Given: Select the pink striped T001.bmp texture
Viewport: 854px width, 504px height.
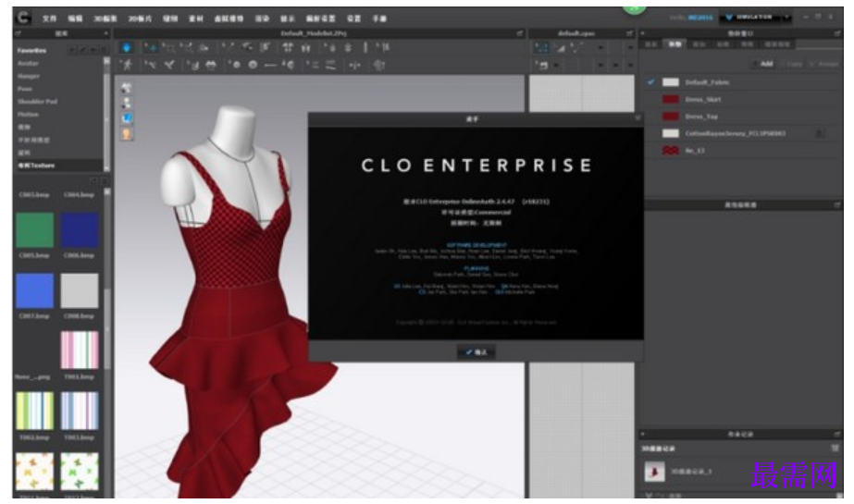Looking at the screenshot, I should [80, 350].
